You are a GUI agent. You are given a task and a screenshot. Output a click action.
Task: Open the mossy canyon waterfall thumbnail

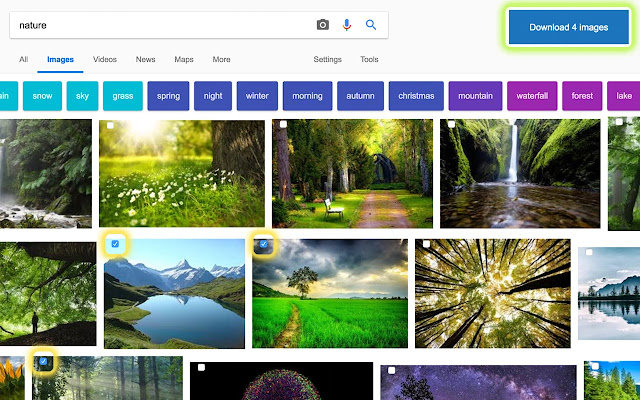[520, 173]
